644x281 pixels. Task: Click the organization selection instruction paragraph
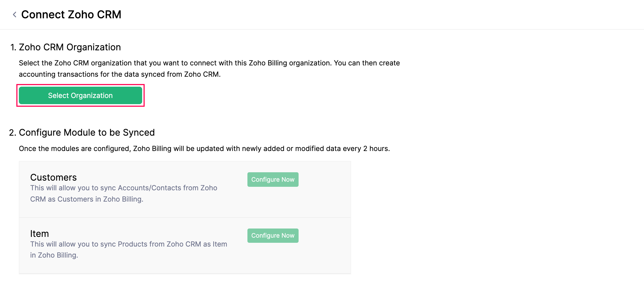pyautogui.click(x=209, y=68)
